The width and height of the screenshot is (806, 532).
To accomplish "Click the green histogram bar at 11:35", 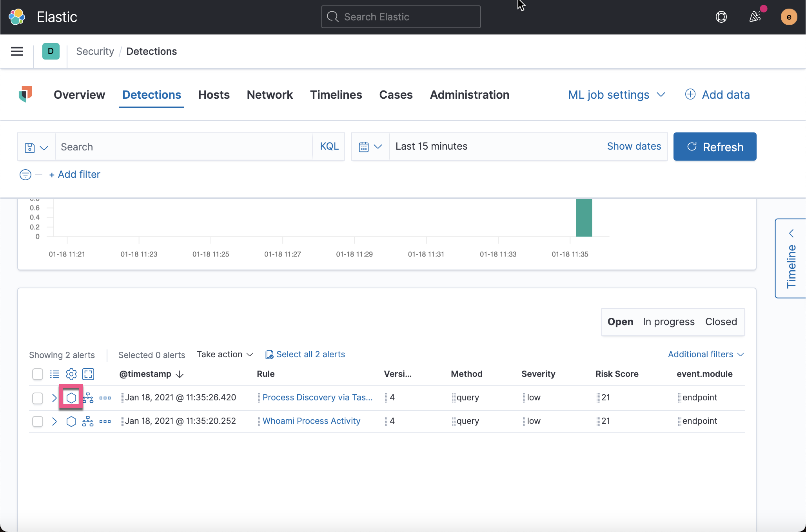I will click(x=584, y=218).
